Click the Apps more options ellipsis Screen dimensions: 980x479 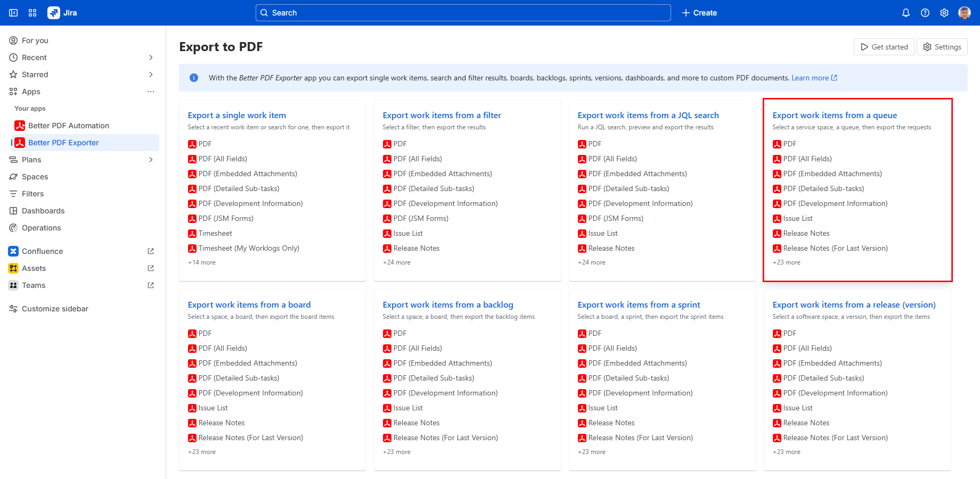(x=151, y=92)
